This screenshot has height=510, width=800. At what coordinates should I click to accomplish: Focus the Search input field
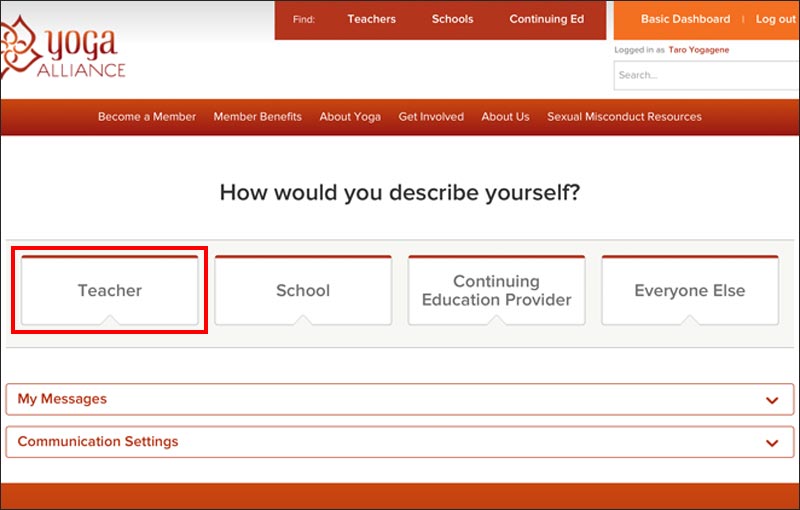(706, 75)
